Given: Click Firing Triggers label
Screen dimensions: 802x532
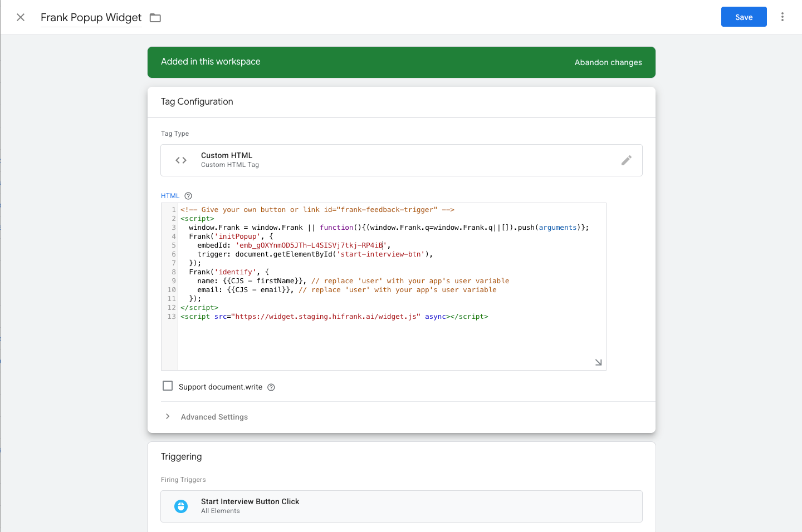Looking at the screenshot, I should tap(183, 480).
